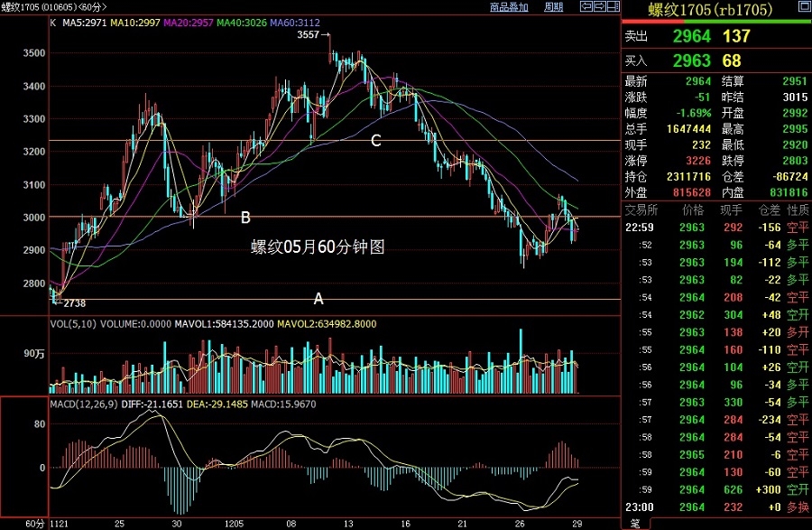Image resolution: width=812 pixels, height=530 pixels.
Task: Click the 卖出 ask price 2964
Action: click(x=692, y=36)
